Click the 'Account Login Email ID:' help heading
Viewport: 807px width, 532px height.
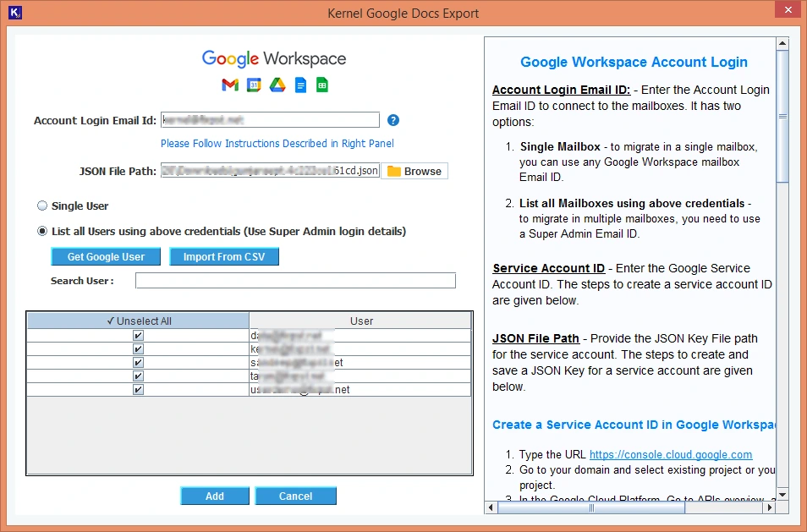click(x=561, y=90)
